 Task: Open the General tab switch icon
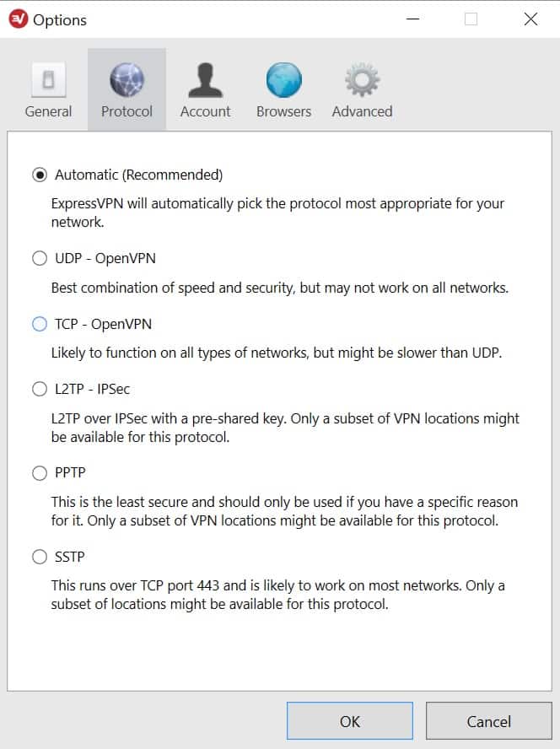[x=48, y=80]
